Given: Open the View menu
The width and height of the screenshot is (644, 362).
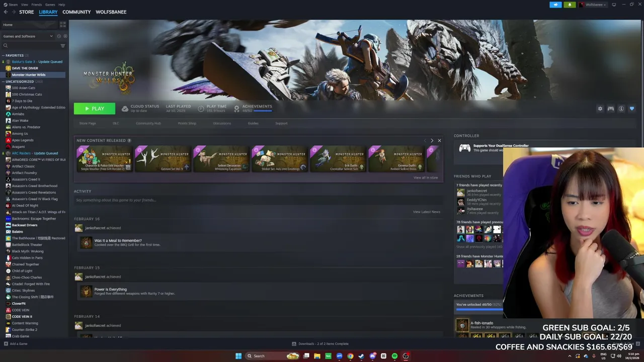Looking at the screenshot, I should click(25, 5).
